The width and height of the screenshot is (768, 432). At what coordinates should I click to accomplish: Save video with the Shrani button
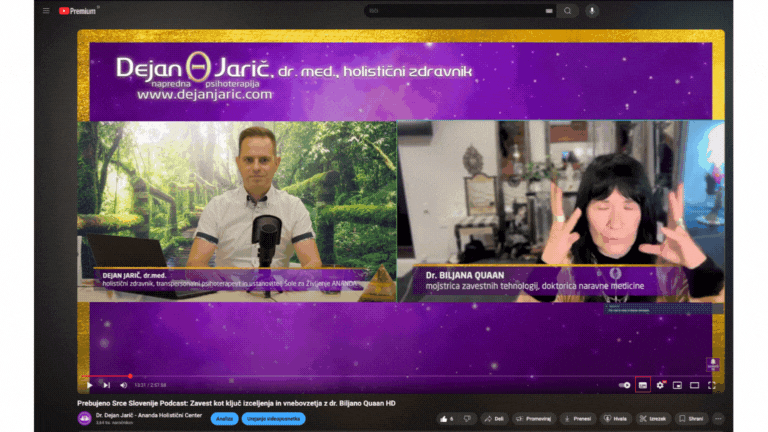coord(690,418)
